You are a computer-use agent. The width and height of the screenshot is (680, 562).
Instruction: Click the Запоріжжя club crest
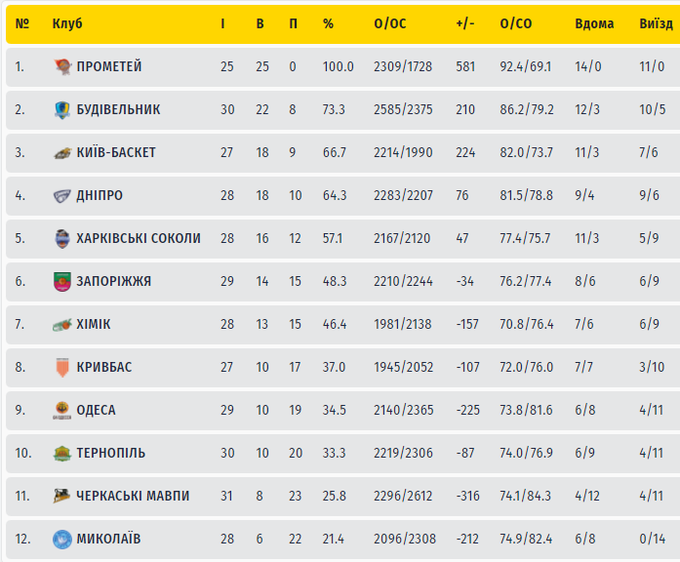(62, 282)
